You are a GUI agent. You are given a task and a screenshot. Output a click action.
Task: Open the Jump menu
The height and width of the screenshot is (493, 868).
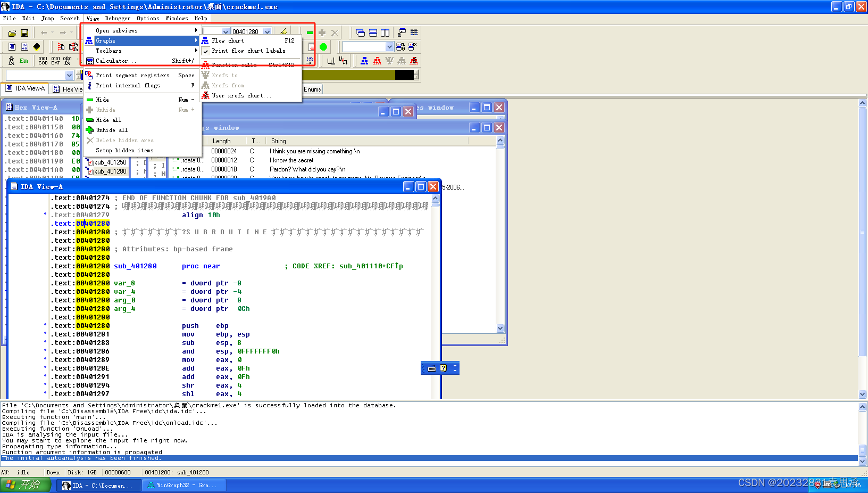(x=47, y=18)
